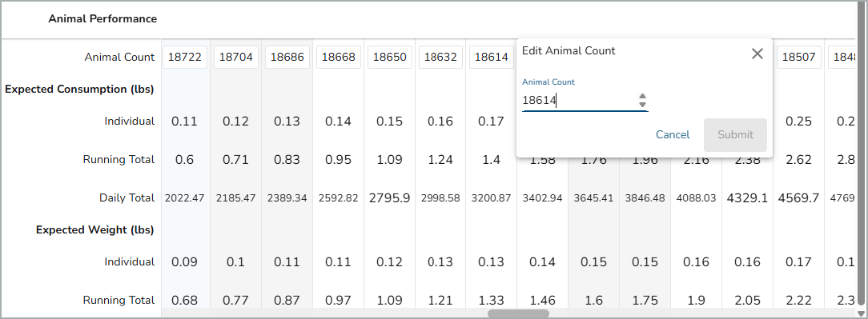Close the Edit Animal Count dialog
The height and width of the screenshot is (319, 868).
[757, 53]
